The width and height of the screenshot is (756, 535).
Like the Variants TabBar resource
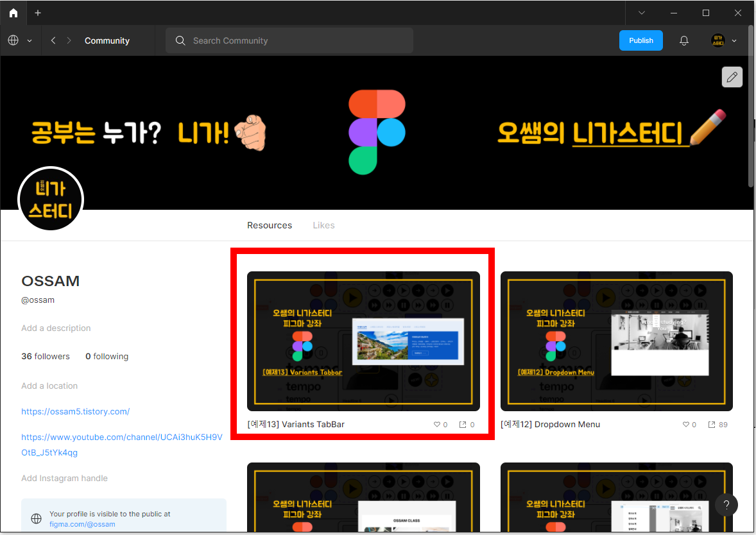click(437, 425)
